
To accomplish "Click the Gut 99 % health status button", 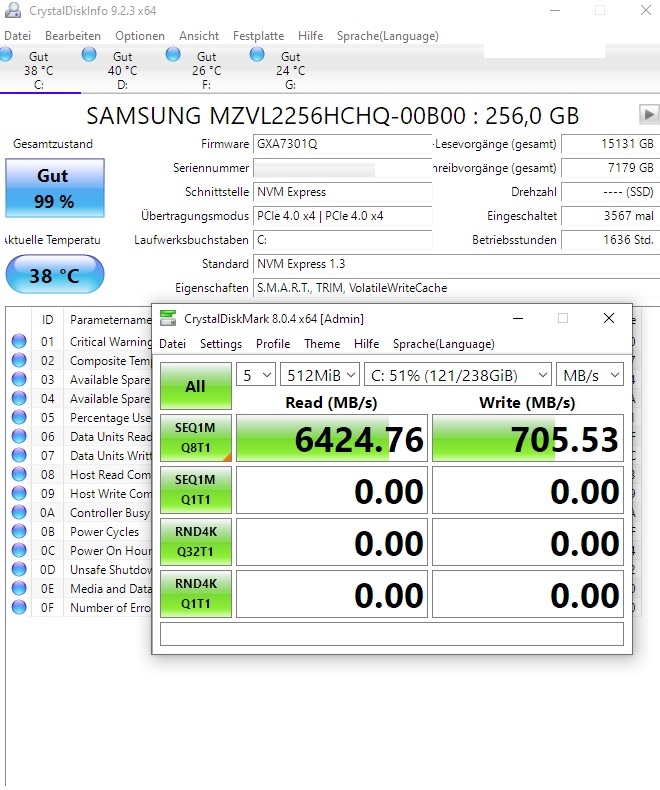I will (55, 188).
